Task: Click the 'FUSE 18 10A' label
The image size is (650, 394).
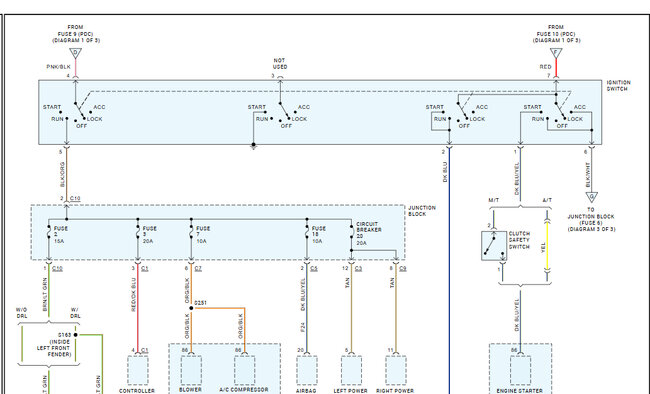Action: [x=319, y=235]
